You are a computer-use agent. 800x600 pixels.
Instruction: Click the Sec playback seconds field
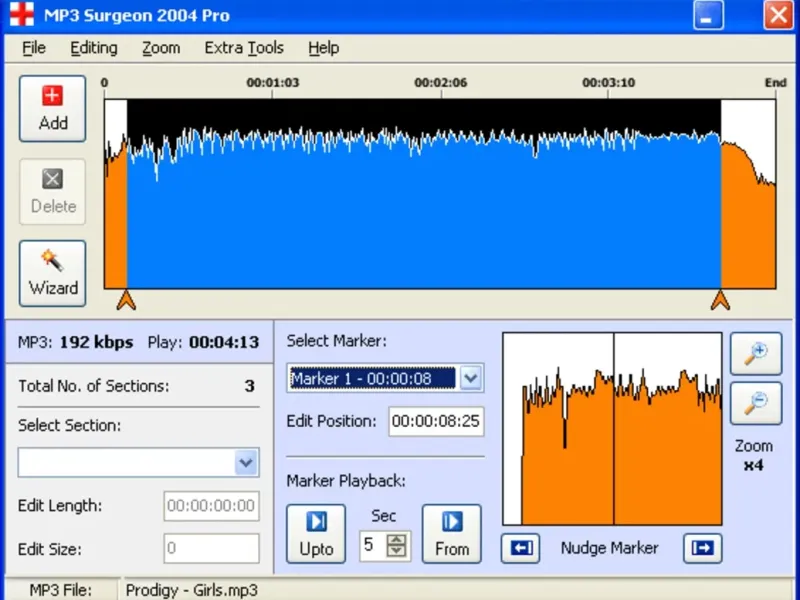tap(372, 545)
